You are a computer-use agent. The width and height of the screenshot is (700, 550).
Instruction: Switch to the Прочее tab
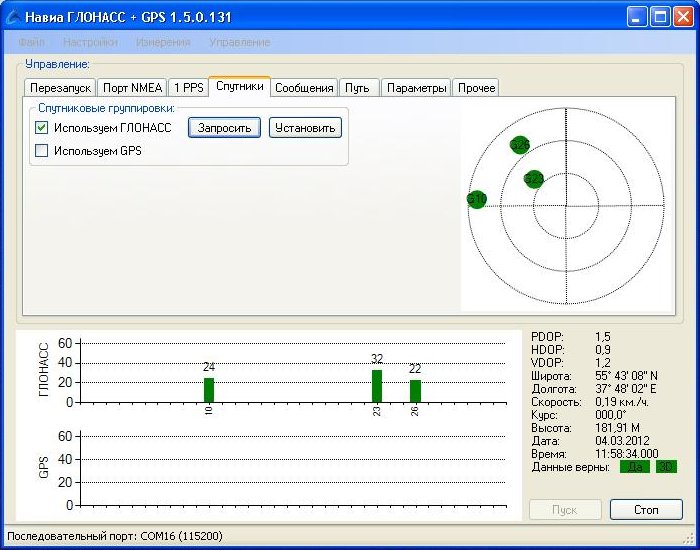click(476, 88)
